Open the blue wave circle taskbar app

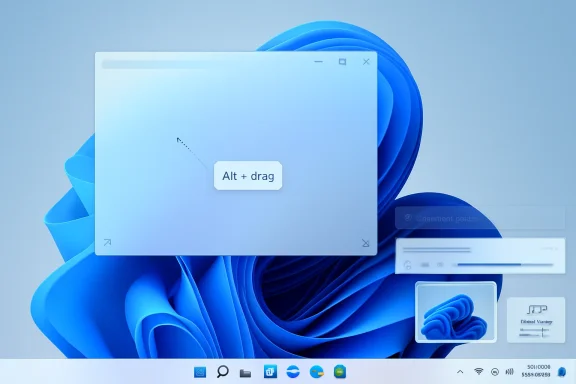(x=293, y=372)
